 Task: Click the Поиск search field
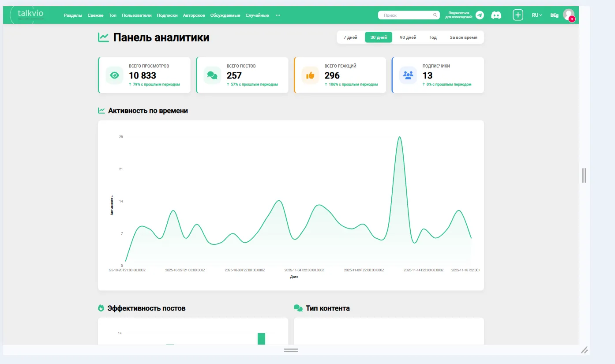pos(409,15)
